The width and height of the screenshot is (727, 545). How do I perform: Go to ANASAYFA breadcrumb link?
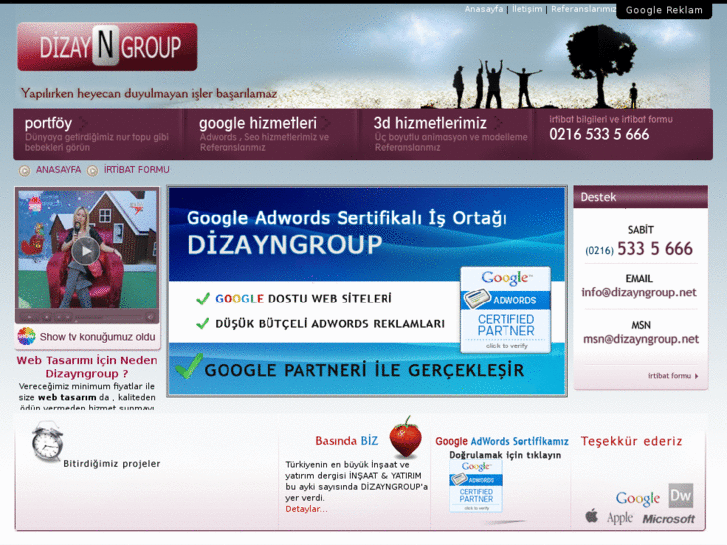(x=58, y=170)
